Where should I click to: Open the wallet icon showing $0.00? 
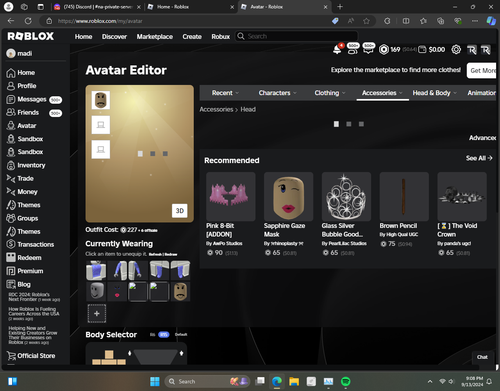point(422,50)
